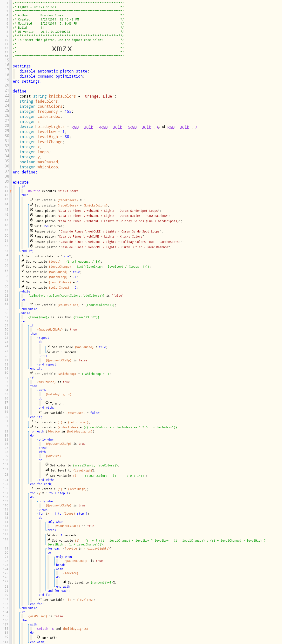Viewport: 284px width, 644px height.
Task: Click the x² icon for {countColors} = 0
Action: (x=23, y=282)
